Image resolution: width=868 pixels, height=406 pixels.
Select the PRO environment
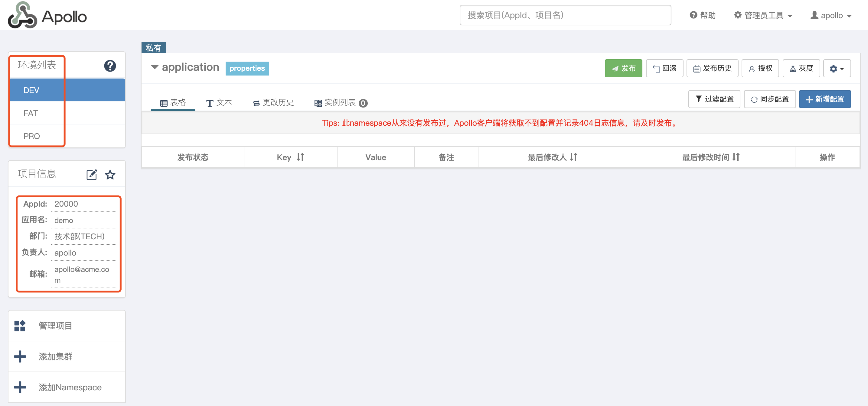coord(32,136)
